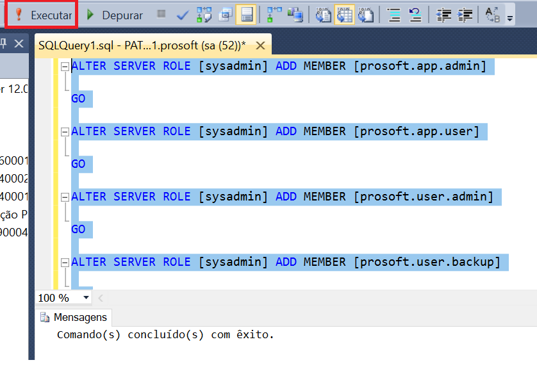The image size is (537, 392).
Task: Uncomment the selected lines icon
Action: pyautogui.click(x=415, y=15)
